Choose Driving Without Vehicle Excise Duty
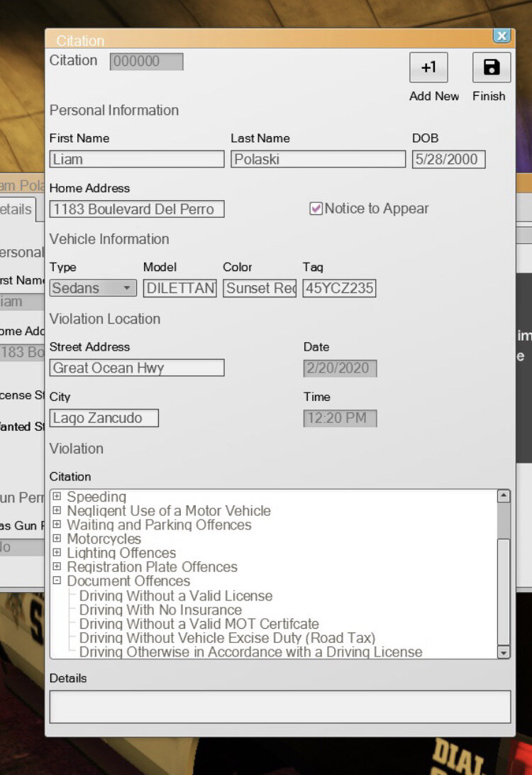Screen dimensions: 532x775 227,638
